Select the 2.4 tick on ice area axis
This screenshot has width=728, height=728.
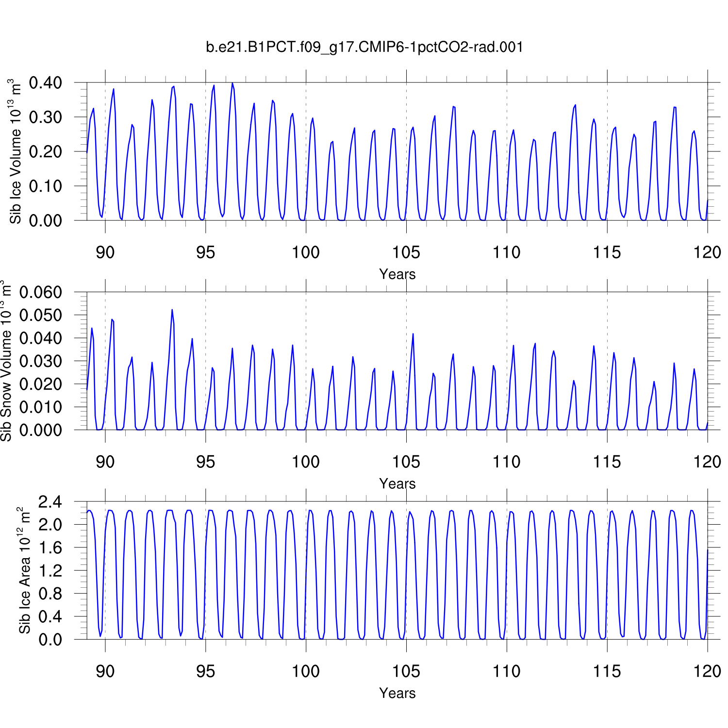point(50,502)
